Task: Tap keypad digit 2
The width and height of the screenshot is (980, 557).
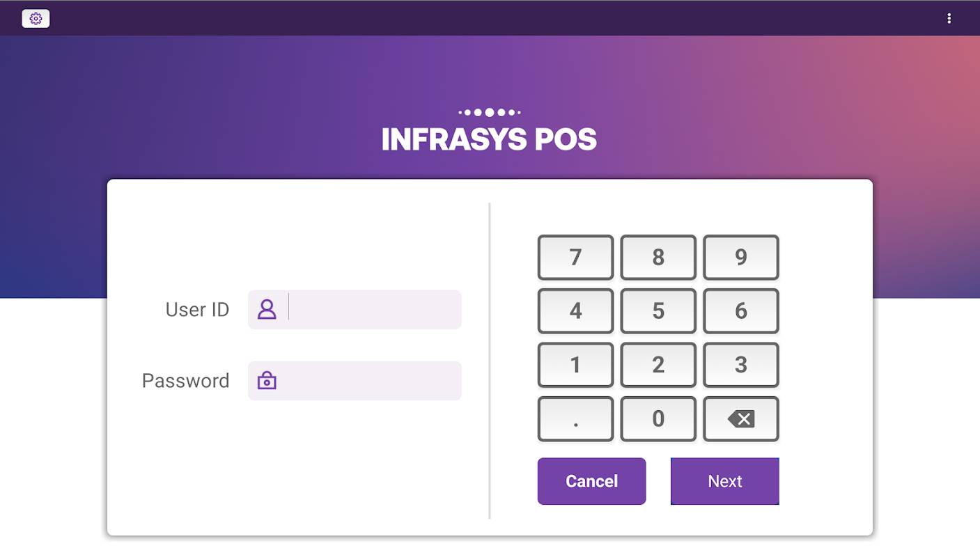Action: 658,365
